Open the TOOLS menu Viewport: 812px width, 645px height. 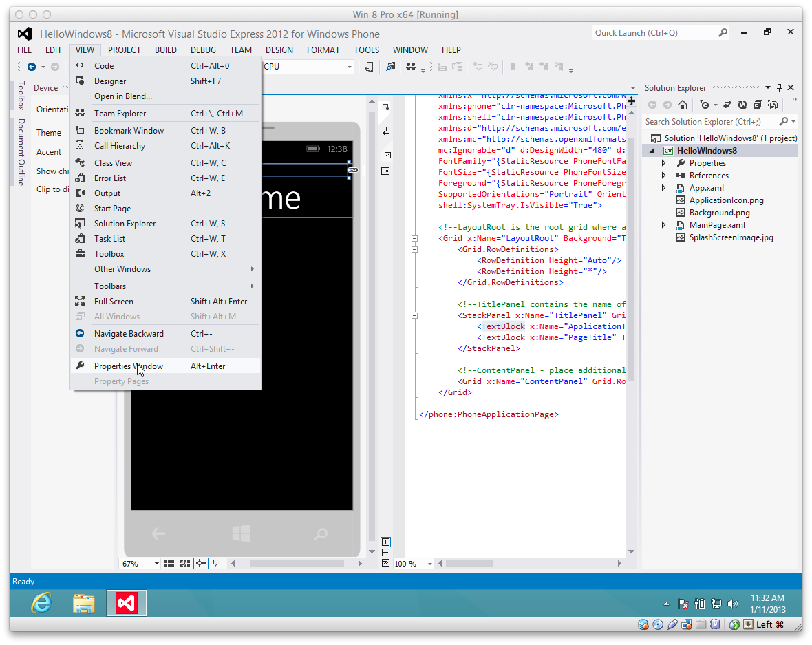pos(366,50)
